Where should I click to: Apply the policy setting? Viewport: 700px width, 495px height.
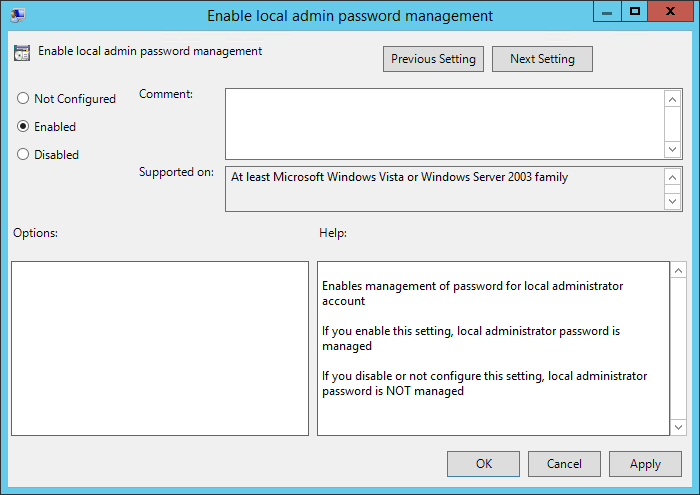645,463
